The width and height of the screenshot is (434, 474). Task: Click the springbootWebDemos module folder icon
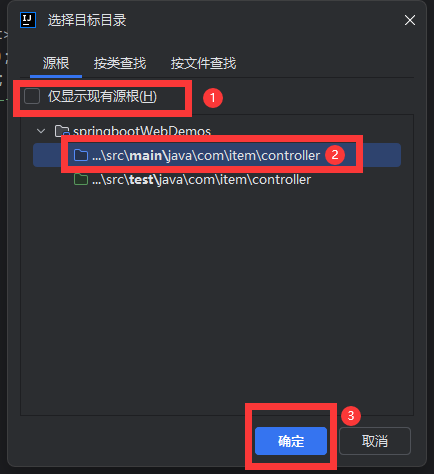(62, 131)
